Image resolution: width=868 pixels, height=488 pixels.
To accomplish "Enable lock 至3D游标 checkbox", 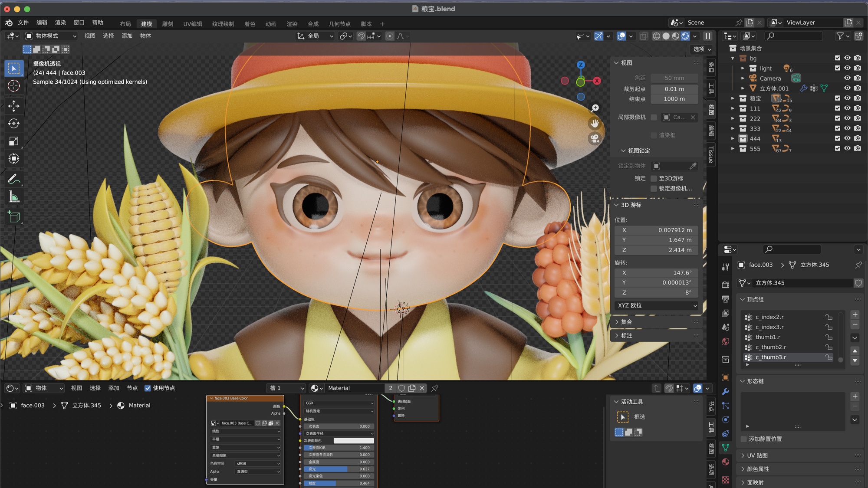I will pos(654,178).
